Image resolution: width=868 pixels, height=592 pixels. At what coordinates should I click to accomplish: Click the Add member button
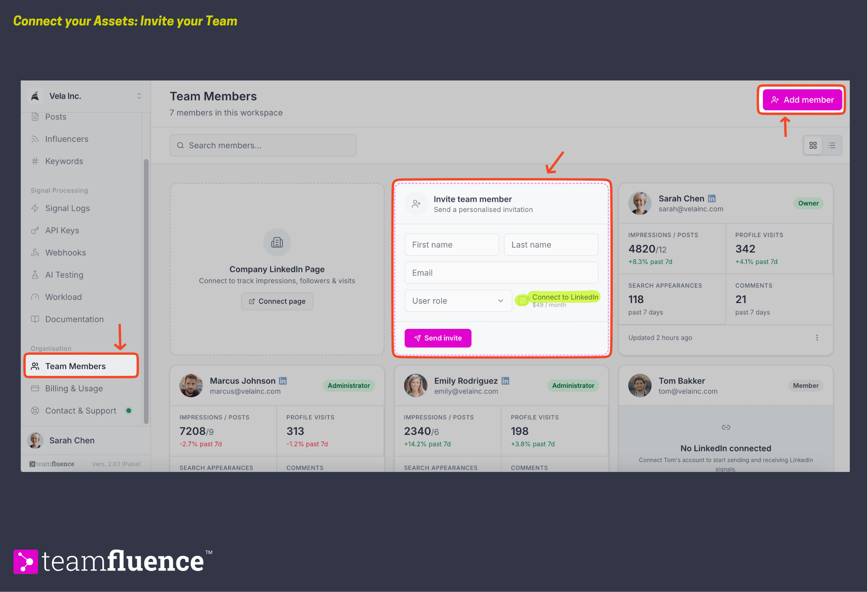click(x=802, y=100)
